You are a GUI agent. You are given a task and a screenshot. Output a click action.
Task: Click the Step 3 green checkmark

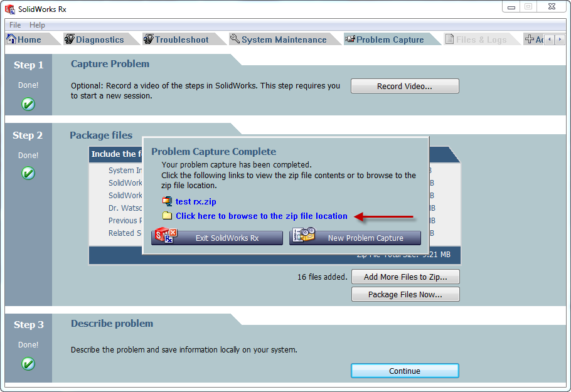click(x=28, y=364)
